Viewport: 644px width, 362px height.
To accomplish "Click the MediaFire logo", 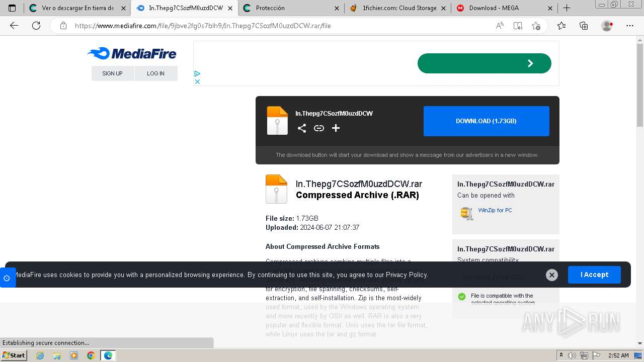I will pyautogui.click(x=132, y=53).
